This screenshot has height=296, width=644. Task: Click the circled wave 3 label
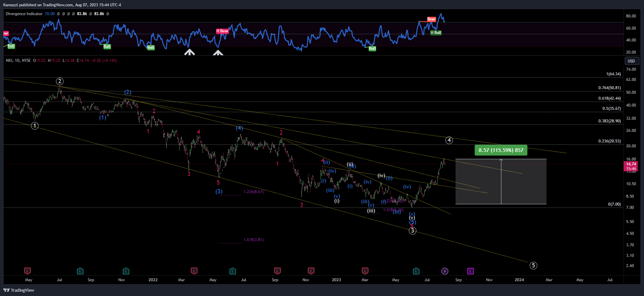(x=412, y=231)
